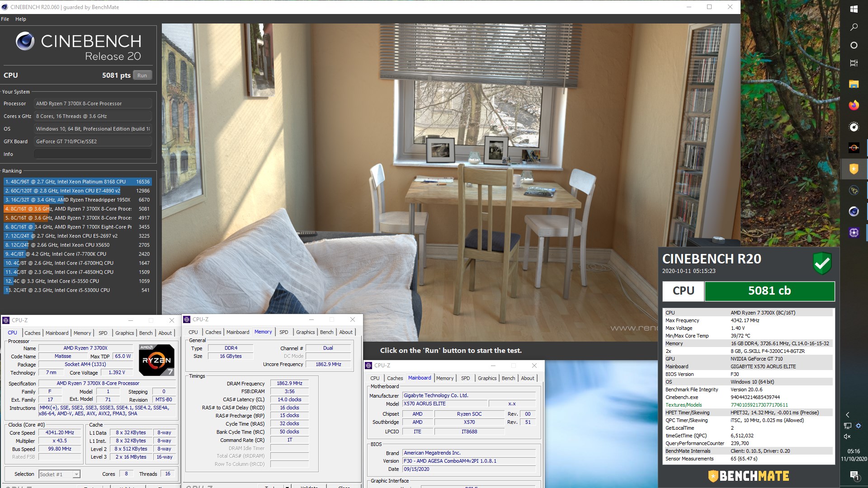The width and height of the screenshot is (868, 488).
Task: Open network status tray icon
Action: [x=848, y=426]
